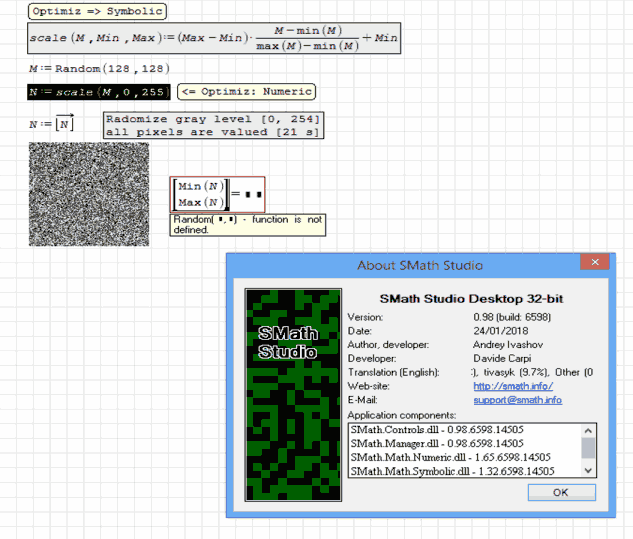
Task: Click the support@smath.info email link
Action: [x=517, y=400]
